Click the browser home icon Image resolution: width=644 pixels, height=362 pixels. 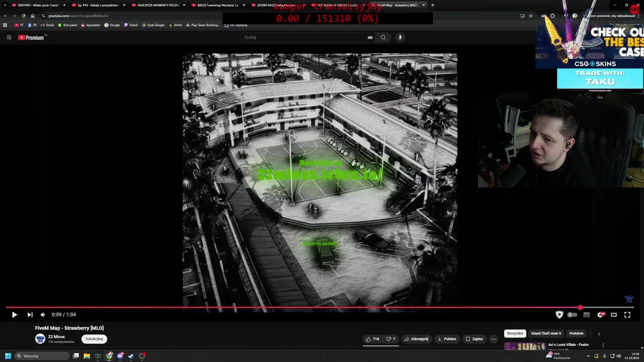click(x=33, y=16)
